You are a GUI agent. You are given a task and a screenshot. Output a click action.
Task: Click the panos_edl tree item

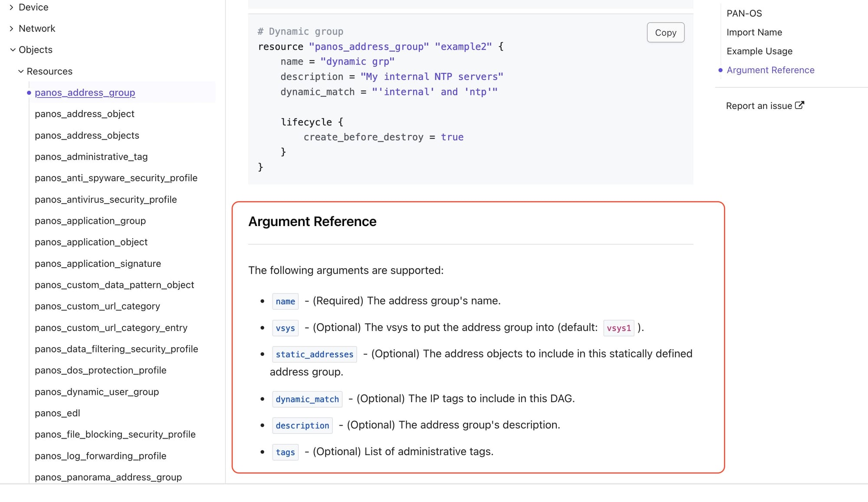tap(57, 413)
